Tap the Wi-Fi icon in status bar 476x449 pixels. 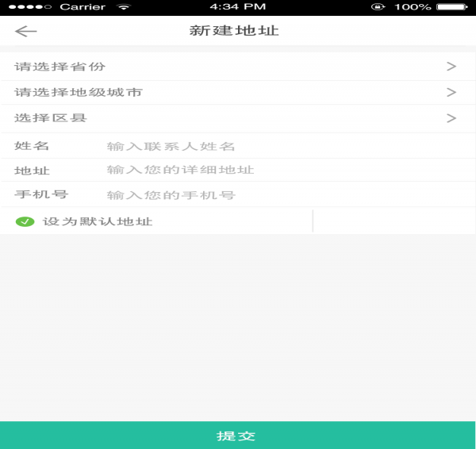[124, 6]
